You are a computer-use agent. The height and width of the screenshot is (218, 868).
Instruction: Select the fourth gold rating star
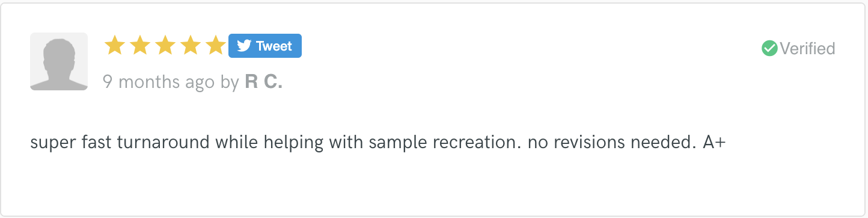click(x=190, y=45)
